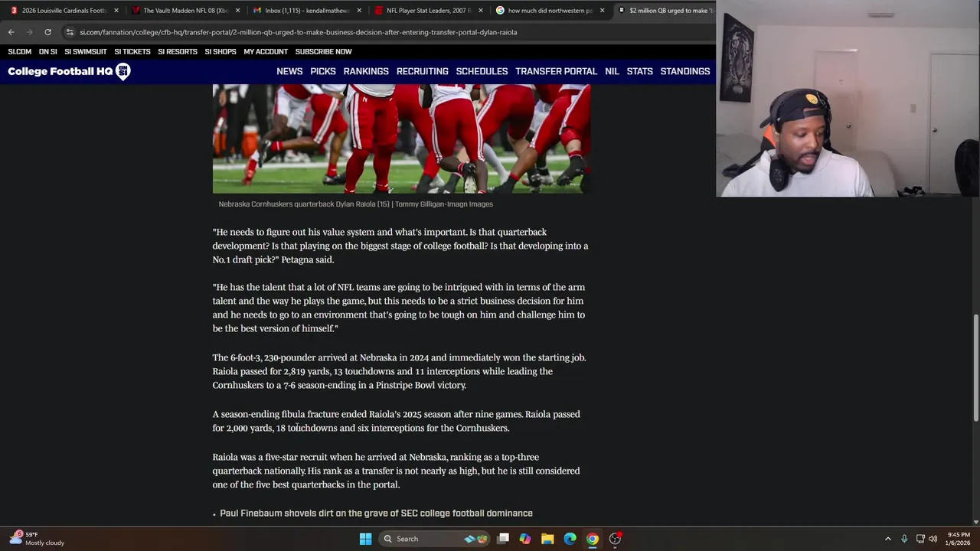Close the 'how much did northwestern' Google tab
Image resolution: width=980 pixels, height=551 pixels.
602,11
